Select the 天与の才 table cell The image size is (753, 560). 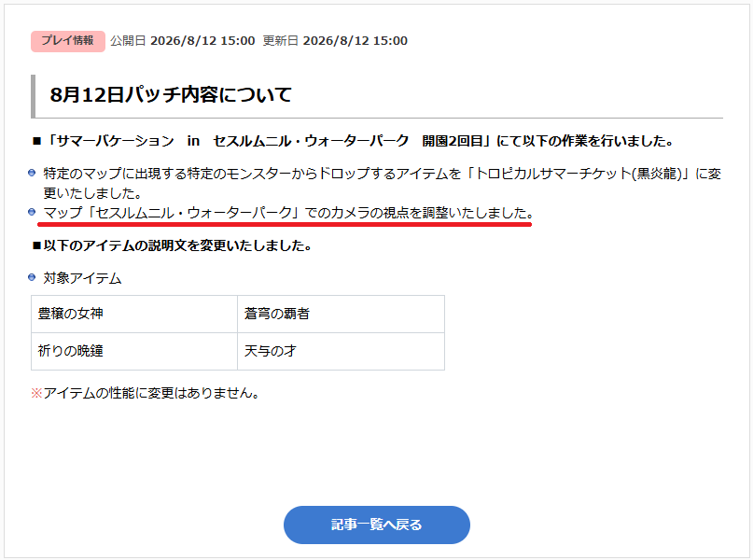point(341,351)
